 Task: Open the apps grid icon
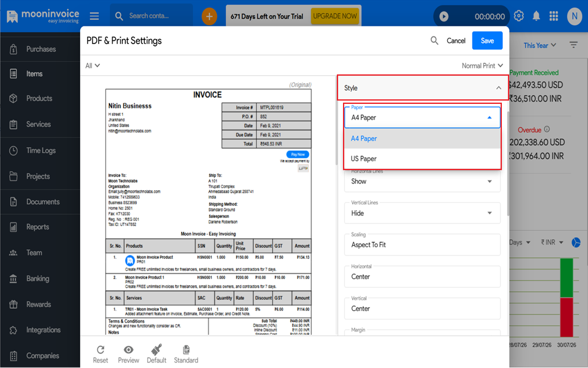click(x=554, y=16)
